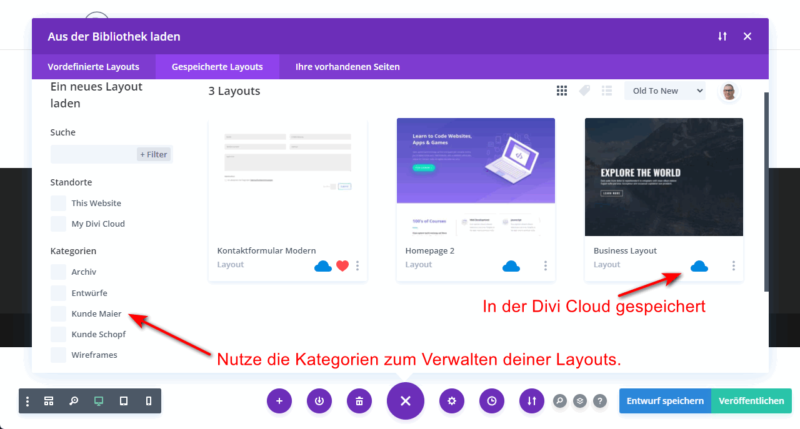This screenshot has height=429, width=800.
Task: Open options menu for Homepage 2 layout
Action: pyautogui.click(x=545, y=266)
